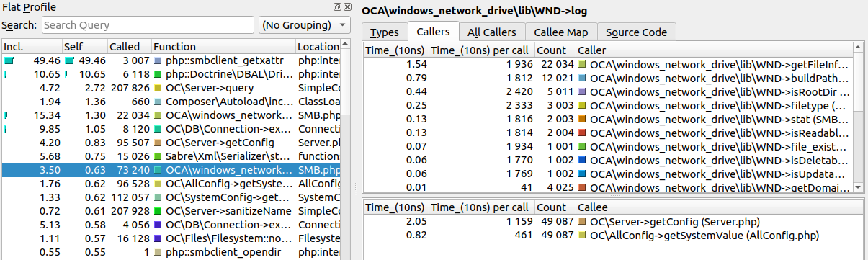Select the OC\SystemConfig->get... row
The width and height of the screenshot is (868, 260).
point(171,197)
